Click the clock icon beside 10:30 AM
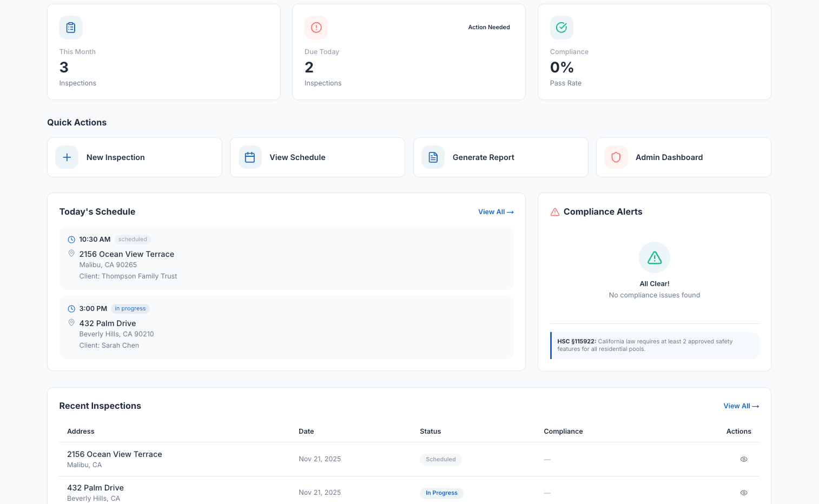 (71, 239)
